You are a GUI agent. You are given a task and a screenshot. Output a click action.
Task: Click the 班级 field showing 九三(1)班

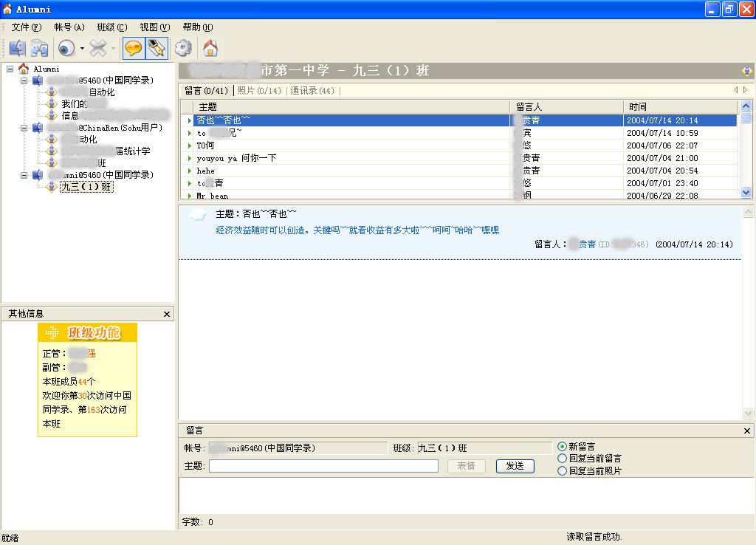[x=484, y=448]
